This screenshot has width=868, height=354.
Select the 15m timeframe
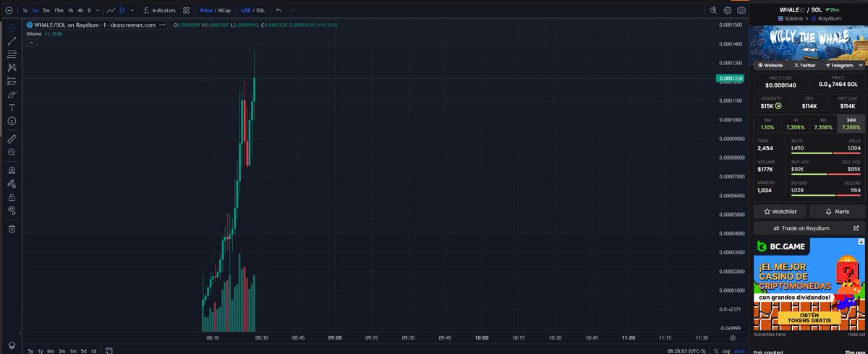(x=59, y=11)
